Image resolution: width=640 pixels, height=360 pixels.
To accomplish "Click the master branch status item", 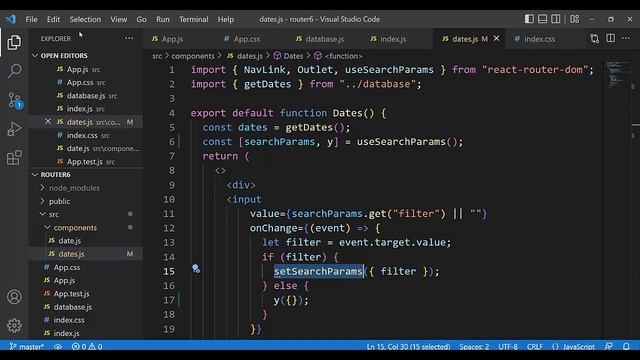I will [27, 347].
